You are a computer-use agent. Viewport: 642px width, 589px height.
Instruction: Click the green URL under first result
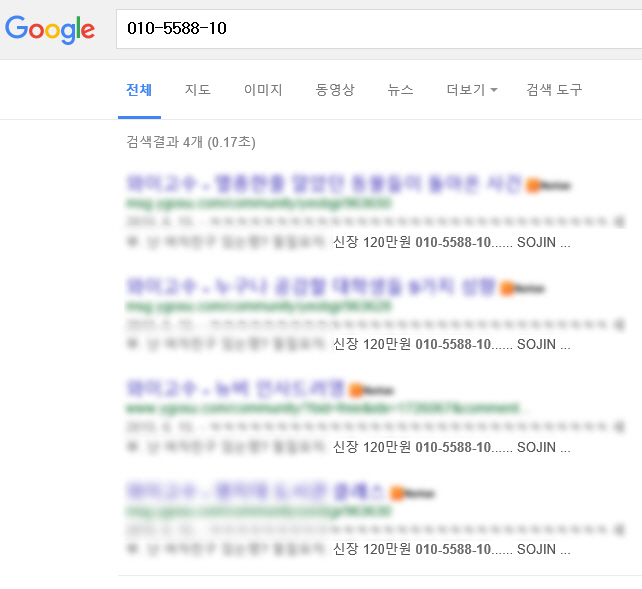point(259,203)
